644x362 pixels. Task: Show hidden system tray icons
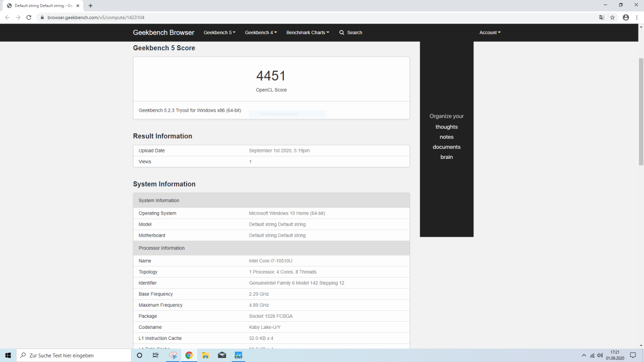click(x=584, y=355)
